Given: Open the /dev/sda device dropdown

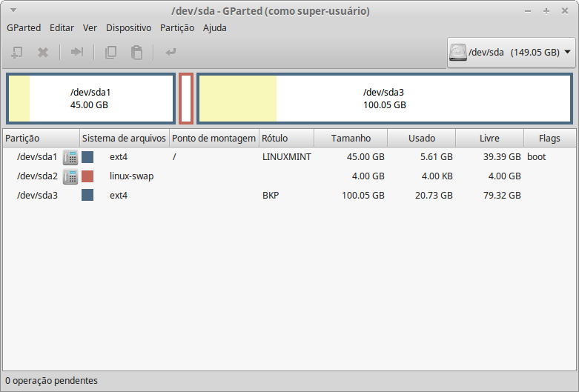Looking at the screenshot, I should coord(511,53).
